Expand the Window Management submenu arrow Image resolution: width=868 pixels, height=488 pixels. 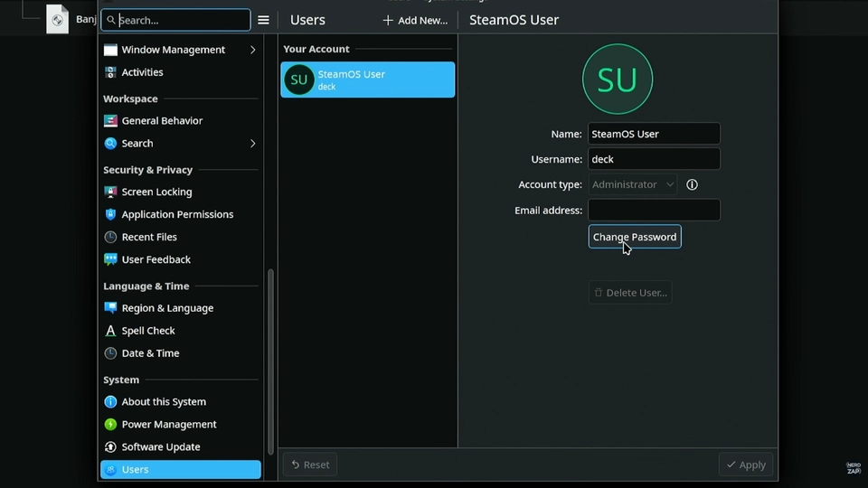tap(252, 50)
